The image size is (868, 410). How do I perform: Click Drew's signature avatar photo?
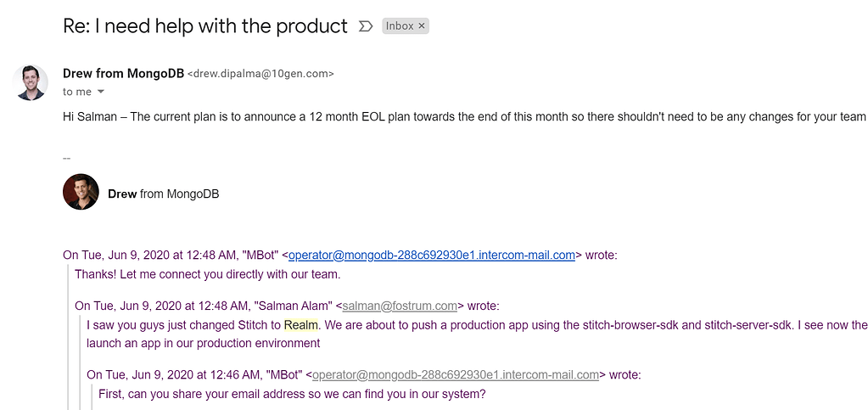pyautogui.click(x=81, y=193)
